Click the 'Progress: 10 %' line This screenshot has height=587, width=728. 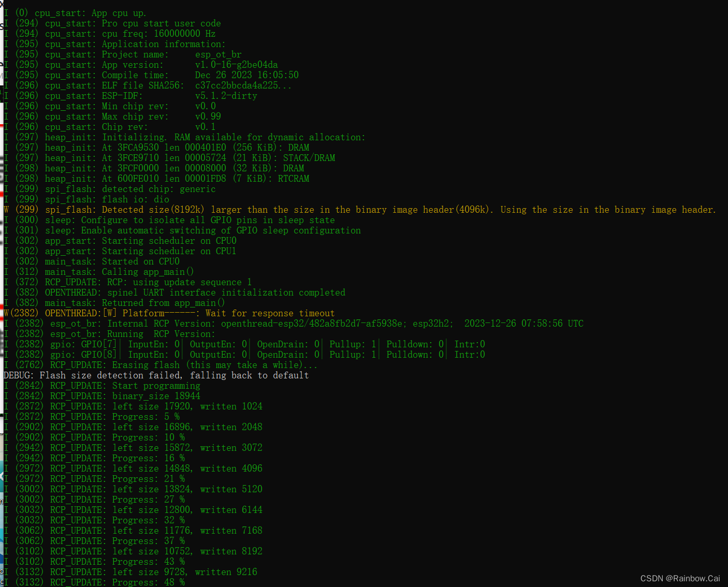pos(94,437)
